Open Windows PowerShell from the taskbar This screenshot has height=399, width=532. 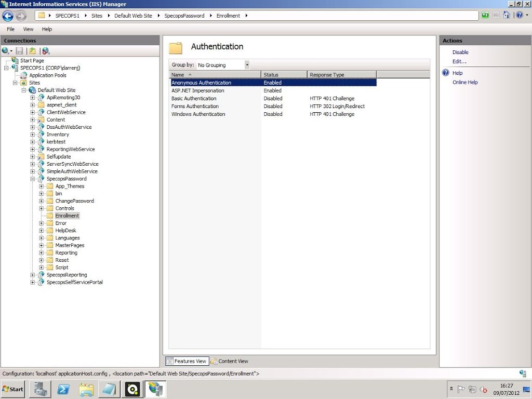point(63,389)
